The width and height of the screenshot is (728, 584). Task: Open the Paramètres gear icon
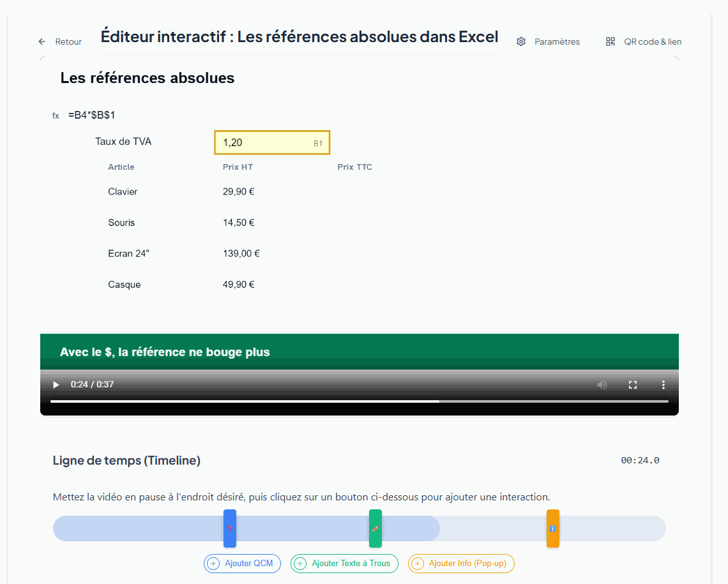pos(521,41)
